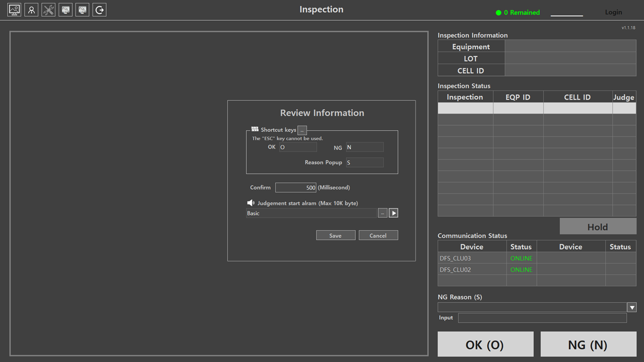Open the Shortcut keys ellipsis button
This screenshot has width=644, height=362.
pos(302,130)
